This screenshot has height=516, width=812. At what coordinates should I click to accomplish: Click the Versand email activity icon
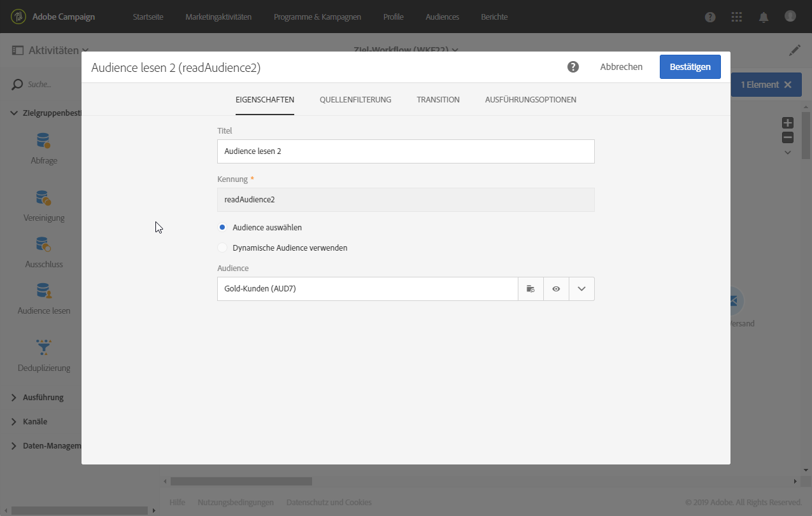coord(736,300)
